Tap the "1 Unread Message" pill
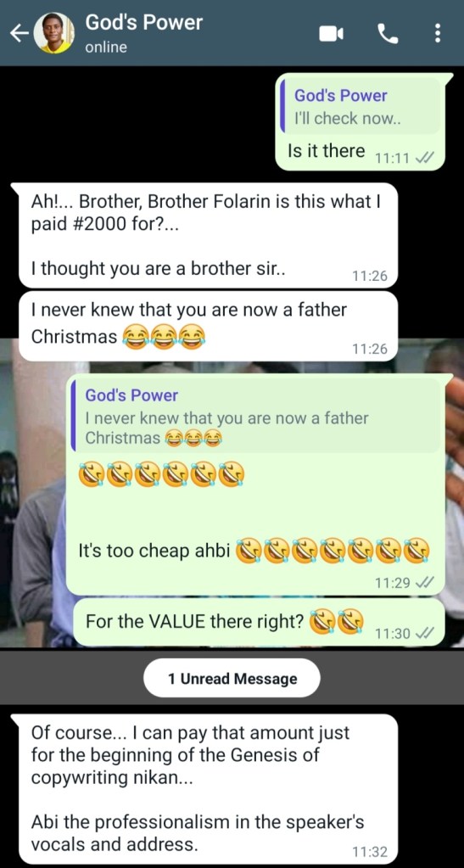 [232, 679]
